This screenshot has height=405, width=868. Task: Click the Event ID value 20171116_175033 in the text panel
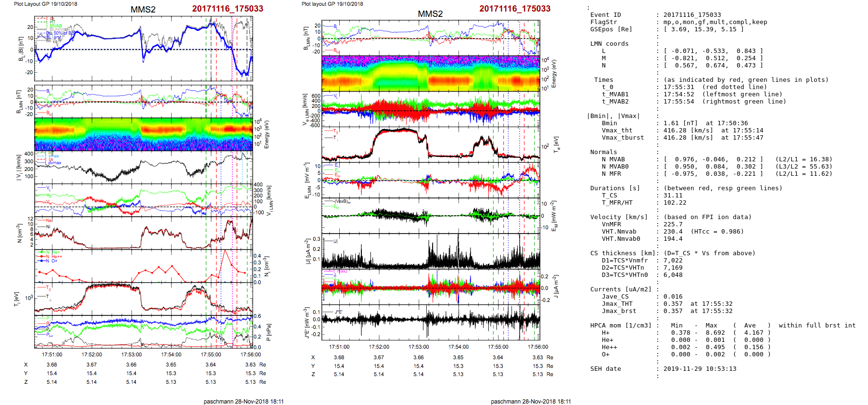(692, 15)
